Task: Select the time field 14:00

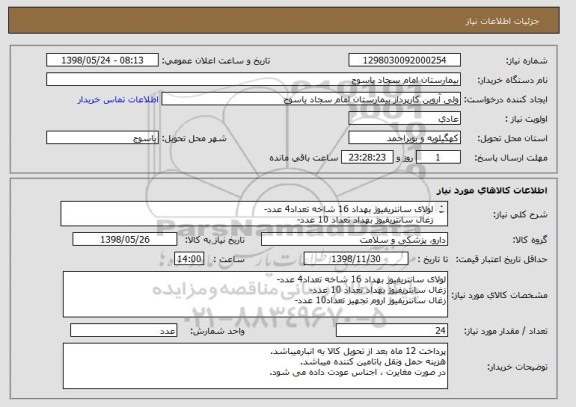Action: tap(189, 259)
